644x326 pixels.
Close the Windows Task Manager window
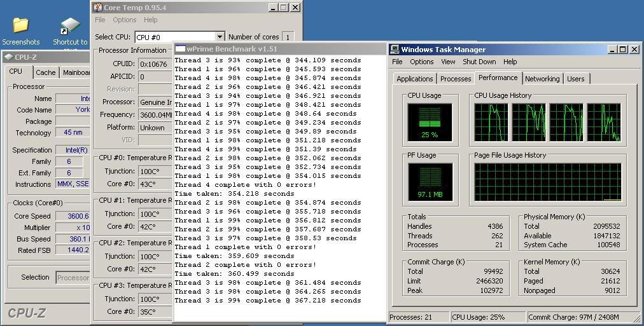(x=634, y=50)
